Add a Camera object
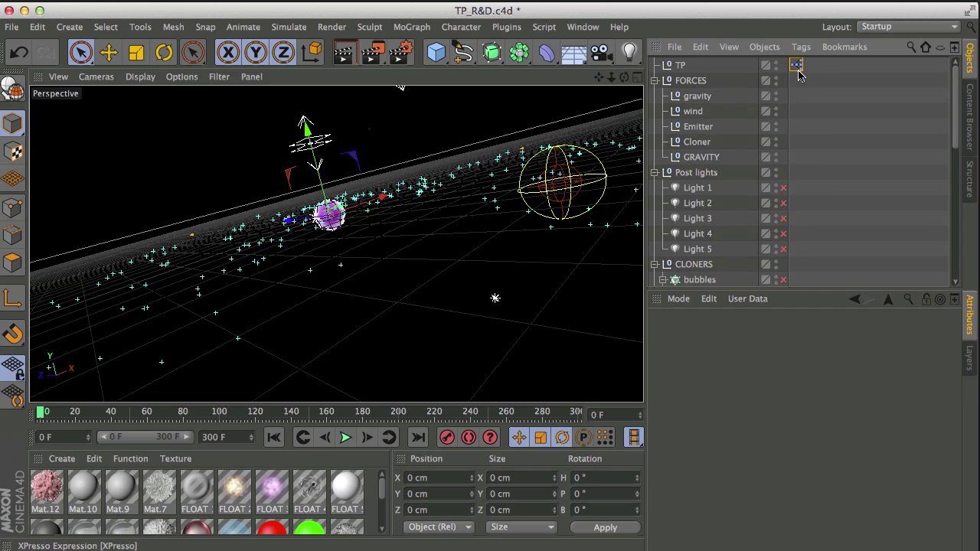 602,52
